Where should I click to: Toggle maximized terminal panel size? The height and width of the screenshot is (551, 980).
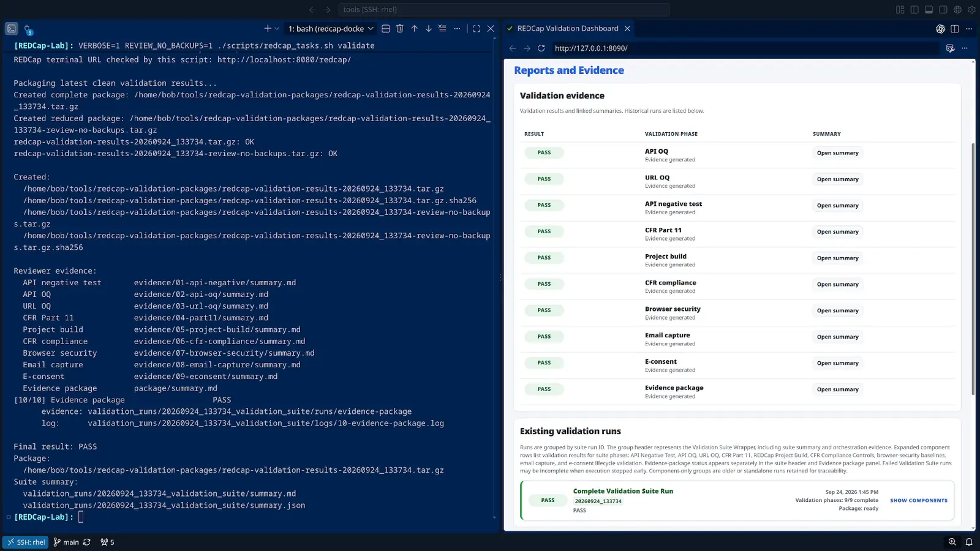pyautogui.click(x=477, y=29)
